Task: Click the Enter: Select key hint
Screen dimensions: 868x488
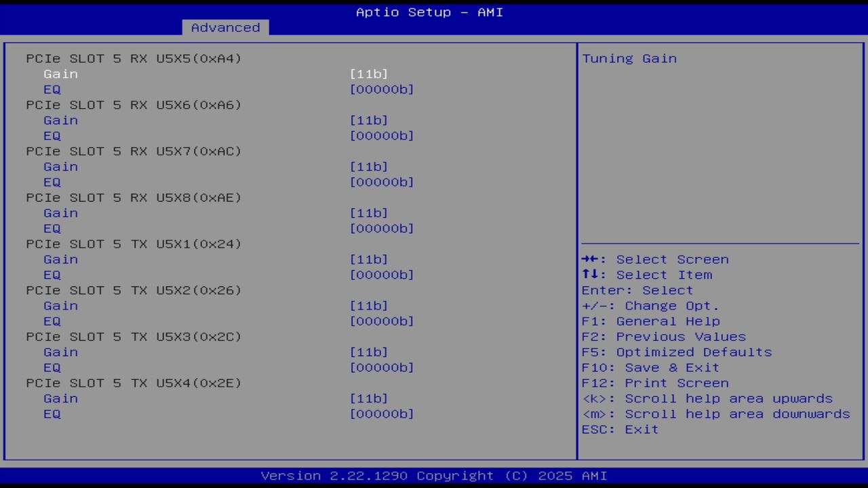Action: (637, 291)
